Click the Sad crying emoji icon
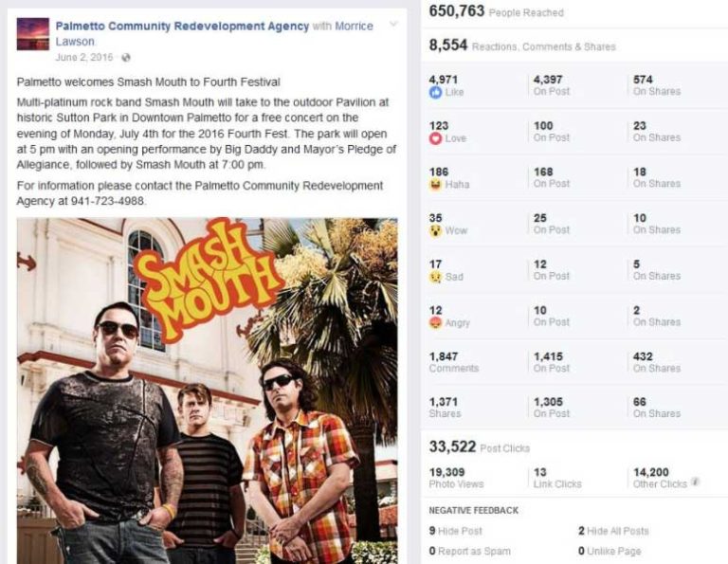Screen dimensions: 728x564 coord(435,277)
